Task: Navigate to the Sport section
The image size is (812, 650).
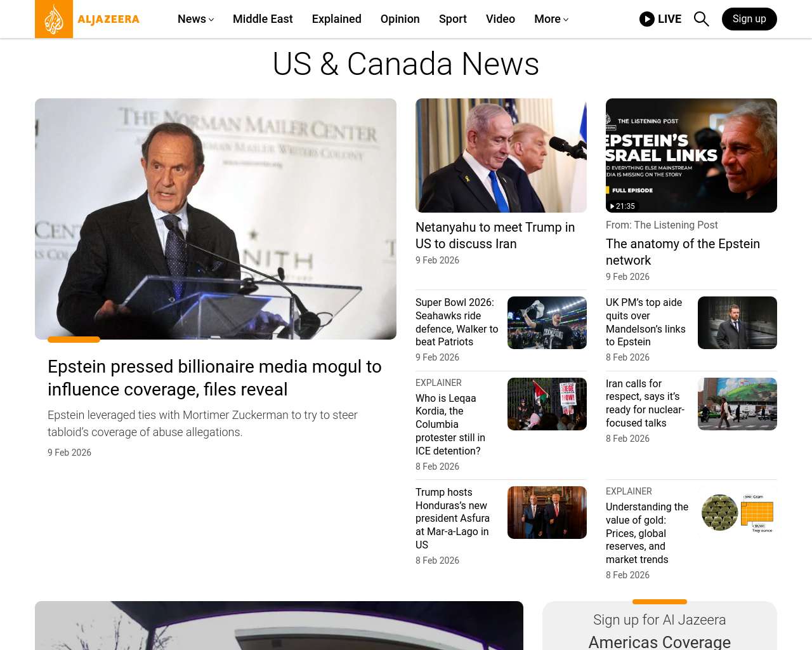Action: (453, 19)
